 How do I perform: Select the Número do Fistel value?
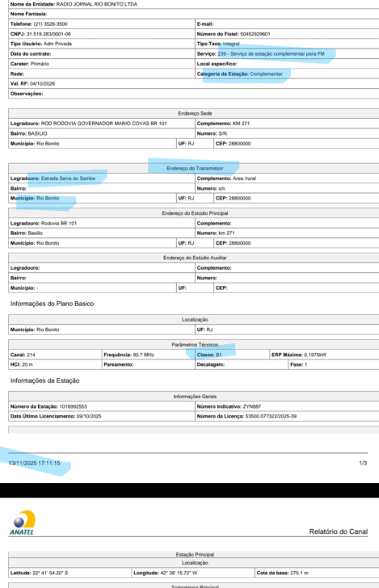(255, 34)
